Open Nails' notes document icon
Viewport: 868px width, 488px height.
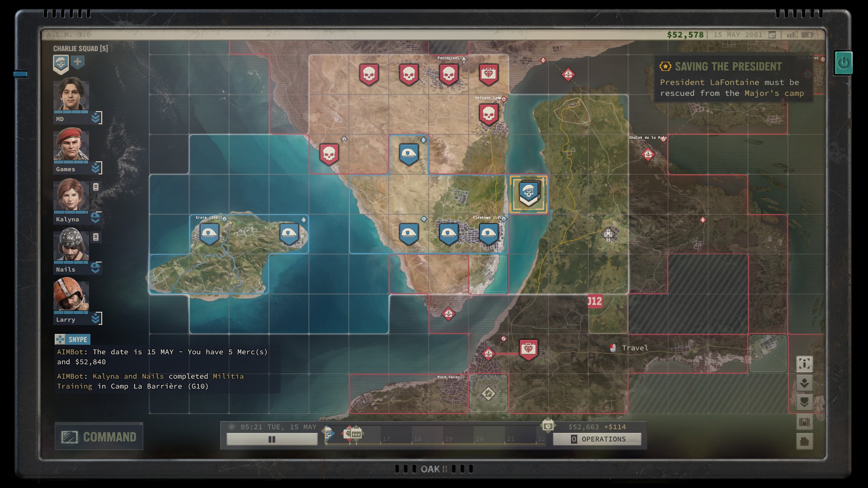[x=96, y=237]
